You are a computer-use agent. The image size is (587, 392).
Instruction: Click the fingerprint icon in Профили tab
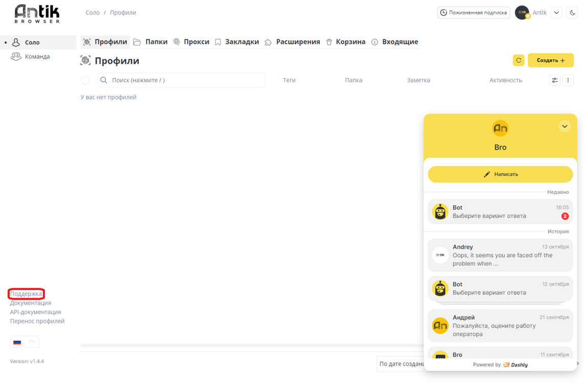click(87, 42)
